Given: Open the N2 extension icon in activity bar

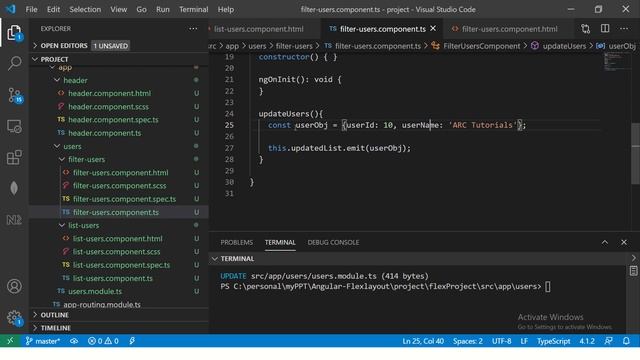Looking at the screenshot, I should [14, 220].
